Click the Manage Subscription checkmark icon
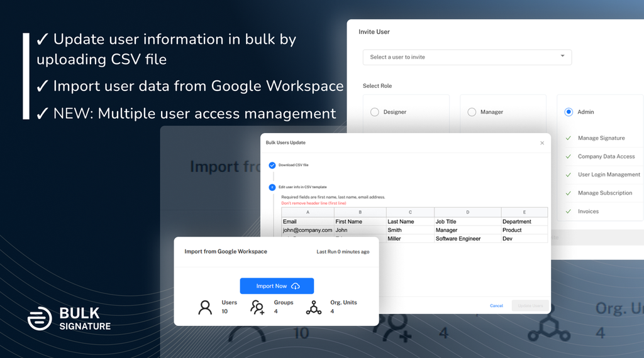The image size is (644, 358). click(x=569, y=193)
